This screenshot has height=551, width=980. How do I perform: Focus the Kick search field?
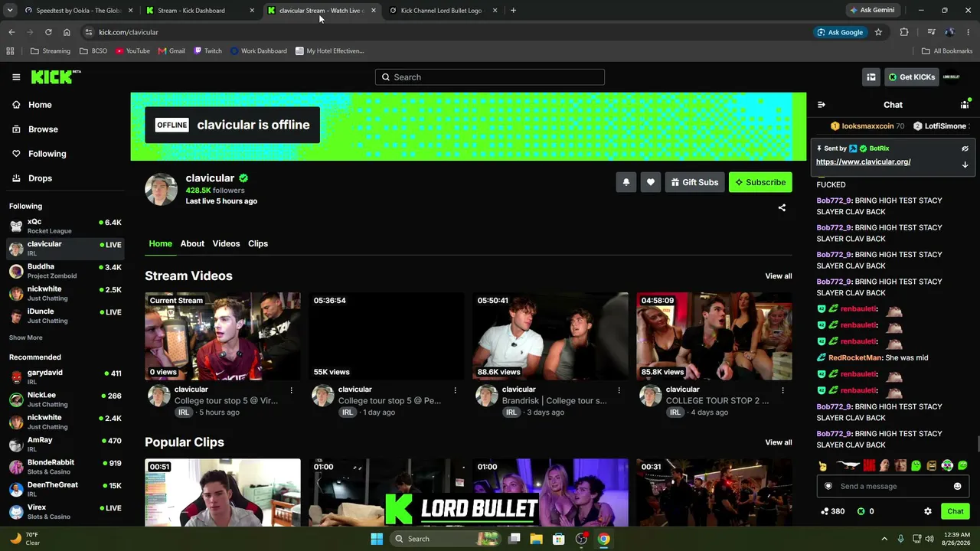[490, 77]
